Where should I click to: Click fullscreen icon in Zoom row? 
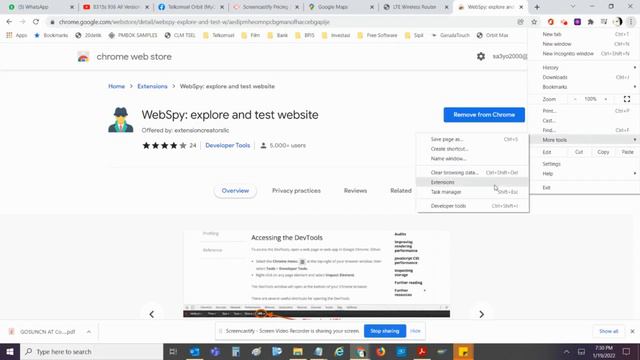pos(627,99)
